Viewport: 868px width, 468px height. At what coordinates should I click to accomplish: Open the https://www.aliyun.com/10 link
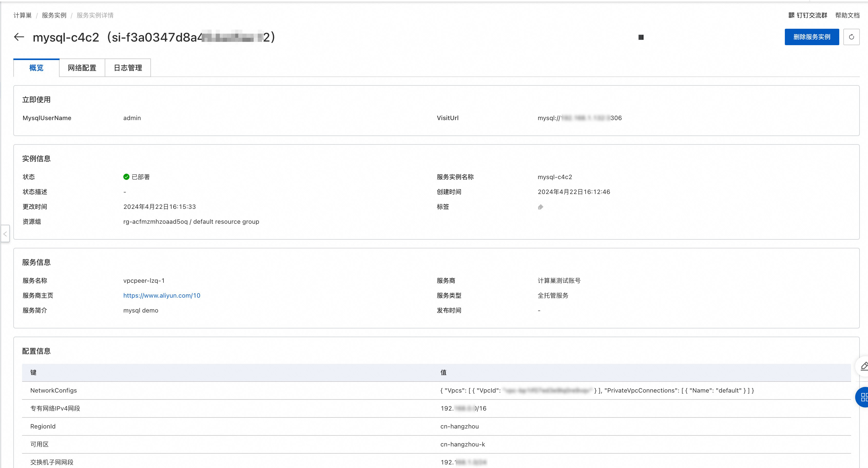162,296
